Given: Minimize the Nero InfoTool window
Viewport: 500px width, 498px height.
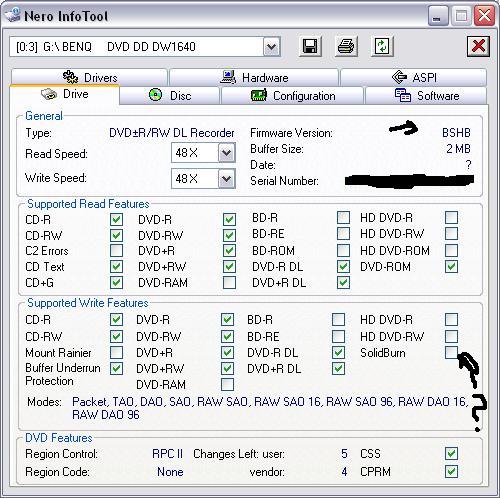Looking at the screenshot, I should click(438, 16).
